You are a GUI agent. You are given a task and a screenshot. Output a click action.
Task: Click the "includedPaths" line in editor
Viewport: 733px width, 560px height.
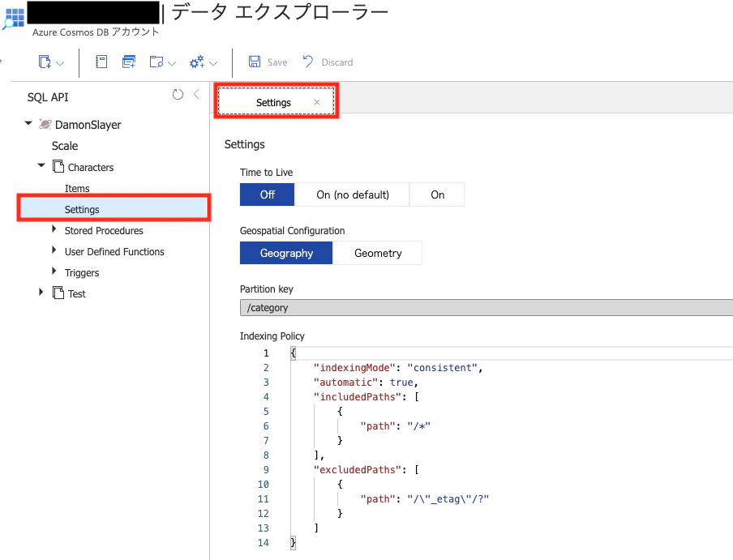coord(366,396)
